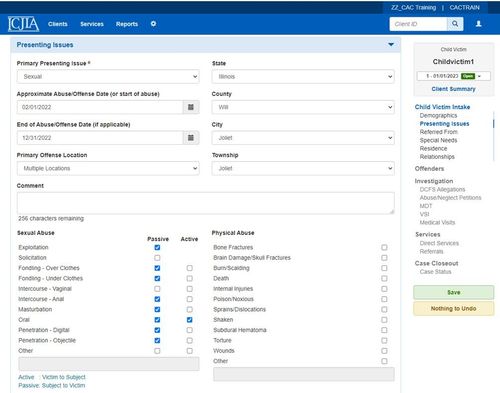Screen dimensions: 500x393
Task: Uncheck Penetration - Objectile Passive checkbox
Action: (157, 340)
